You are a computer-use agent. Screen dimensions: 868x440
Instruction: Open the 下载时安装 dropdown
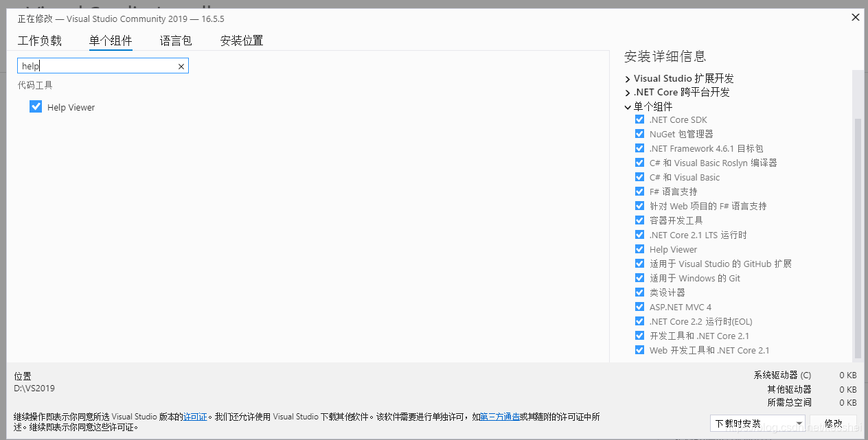[x=758, y=424]
